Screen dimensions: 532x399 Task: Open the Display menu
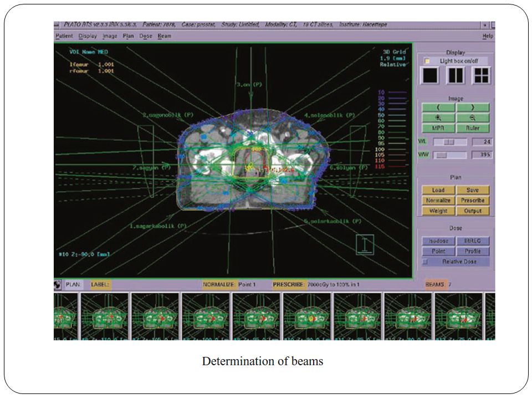pos(88,36)
